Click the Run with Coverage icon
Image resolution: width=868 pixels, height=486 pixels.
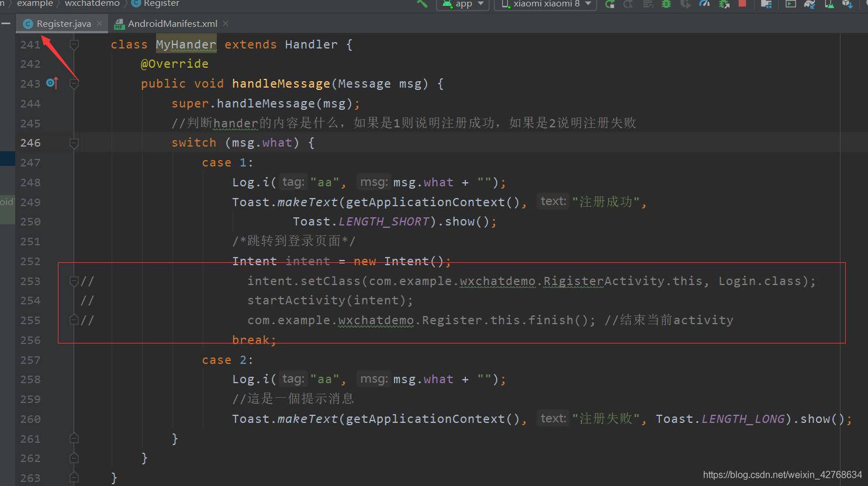pyautogui.click(x=686, y=4)
